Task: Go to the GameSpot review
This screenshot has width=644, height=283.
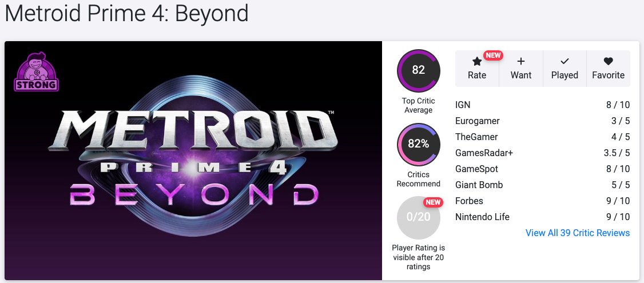Action: pyautogui.click(x=476, y=169)
